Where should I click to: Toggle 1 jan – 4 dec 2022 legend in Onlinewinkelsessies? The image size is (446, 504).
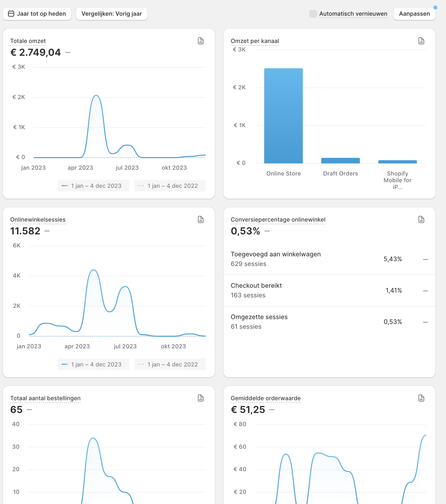(x=170, y=364)
